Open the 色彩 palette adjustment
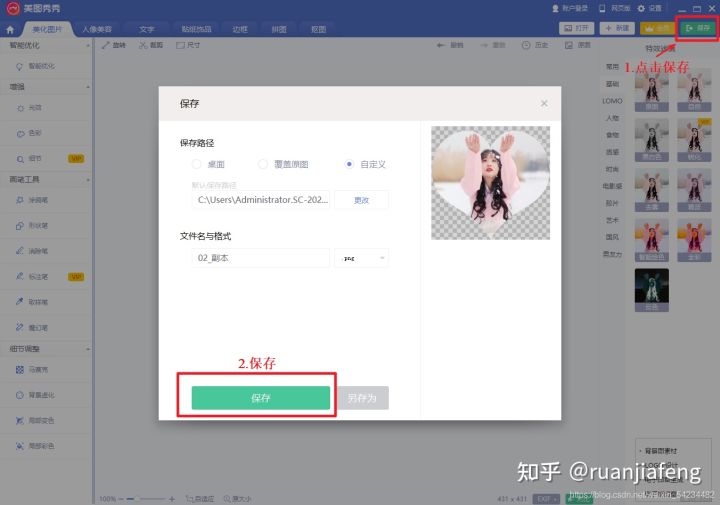The height and width of the screenshot is (505, 720). click(29, 133)
